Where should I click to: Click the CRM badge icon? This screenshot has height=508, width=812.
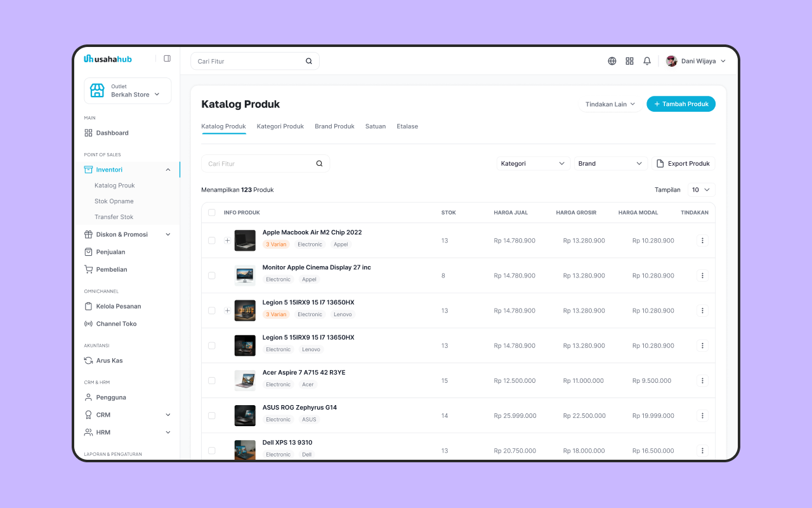coord(88,415)
